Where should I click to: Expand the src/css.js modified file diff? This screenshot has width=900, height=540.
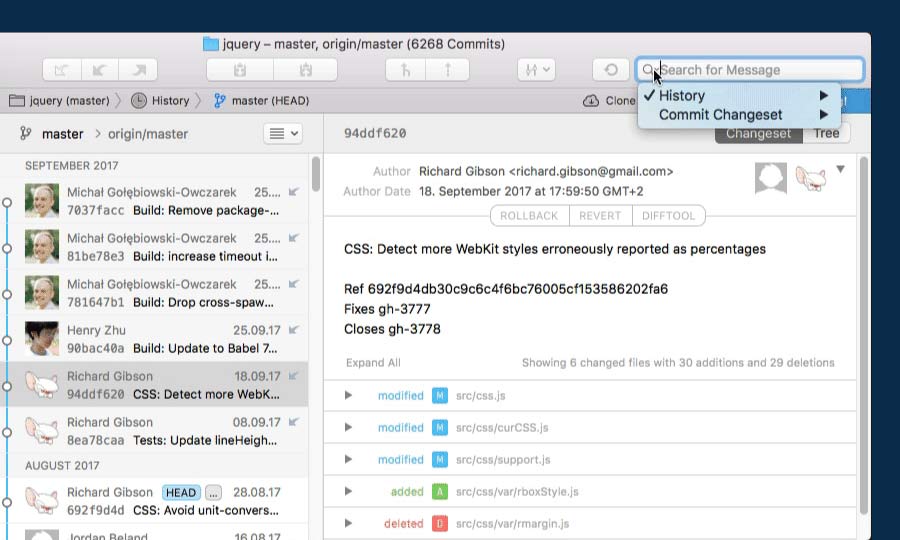pos(348,396)
